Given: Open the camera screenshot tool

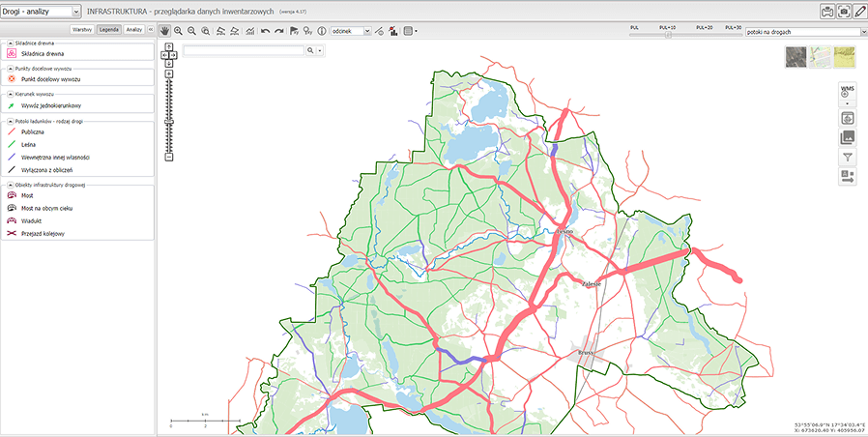Looking at the screenshot, I should [843, 12].
